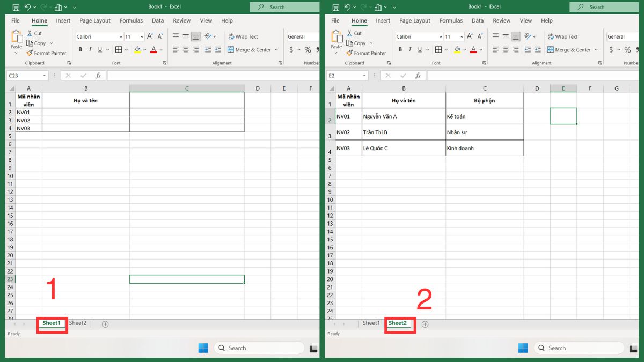The width and height of the screenshot is (644, 362).
Task: Click Align Right in left Excel window
Action: pos(196,49)
